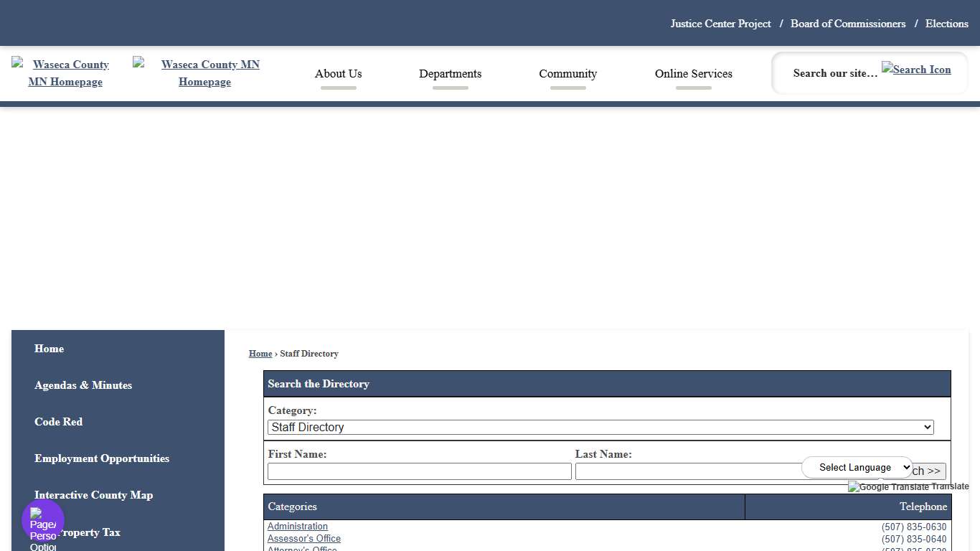This screenshot has height=551, width=980.
Task: Click the second Waseca County MN Homepage logo
Action: 204,72
